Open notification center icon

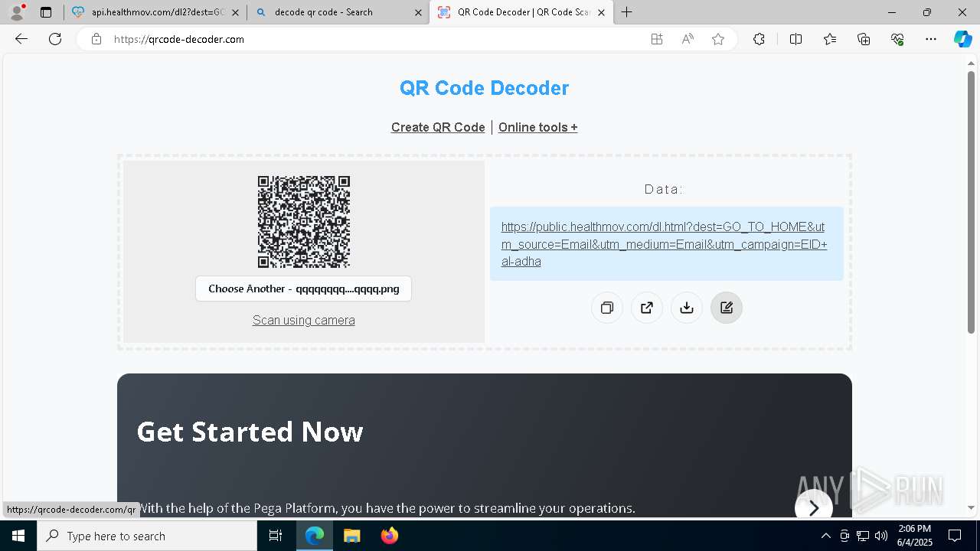pyautogui.click(x=955, y=536)
